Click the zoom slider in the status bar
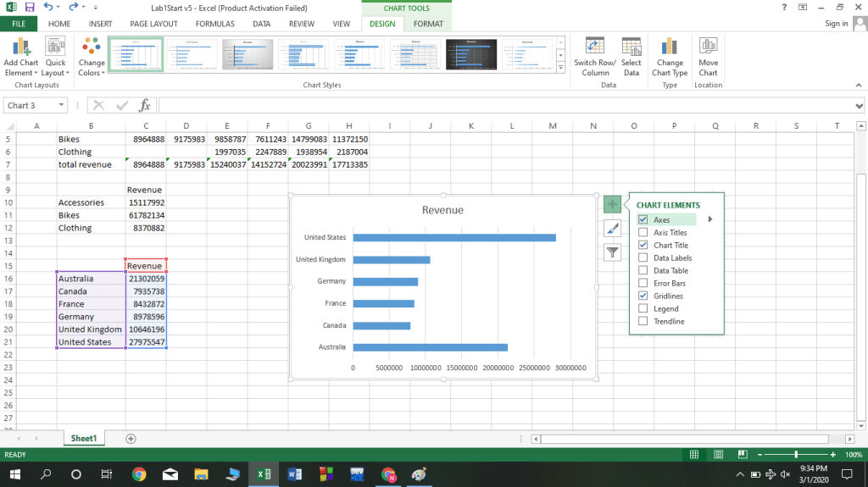Image resolution: width=868 pixels, height=487 pixels. point(796,455)
